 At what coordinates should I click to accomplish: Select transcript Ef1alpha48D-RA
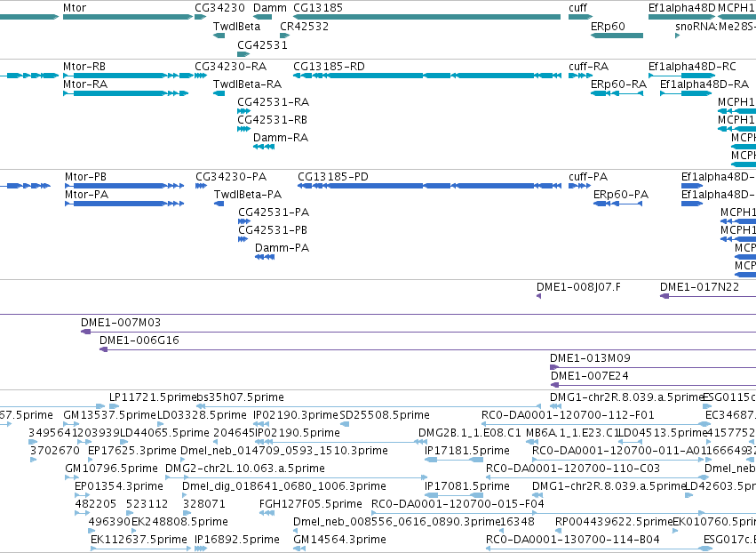click(686, 93)
